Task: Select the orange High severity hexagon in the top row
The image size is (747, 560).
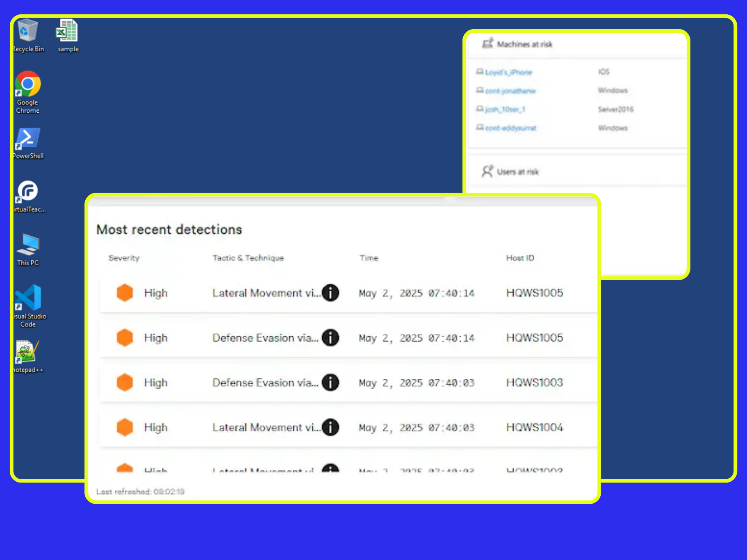Action: pyautogui.click(x=124, y=292)
